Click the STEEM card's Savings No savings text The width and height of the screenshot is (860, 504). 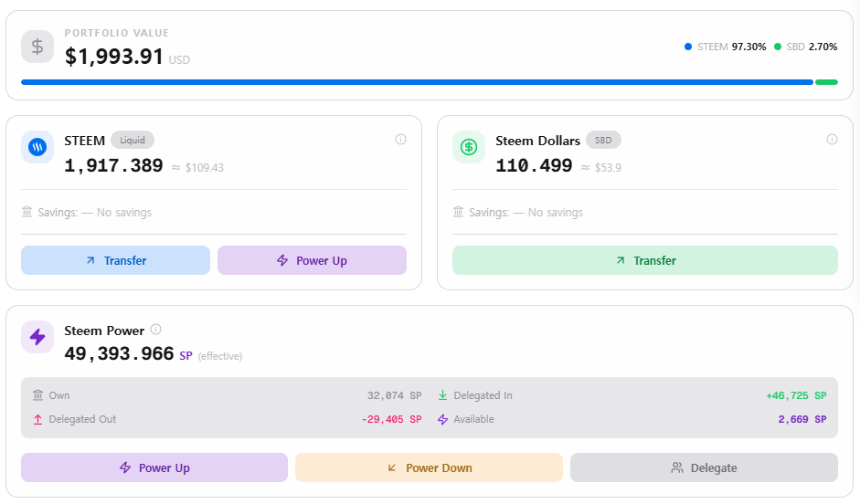tap(94, 213)
